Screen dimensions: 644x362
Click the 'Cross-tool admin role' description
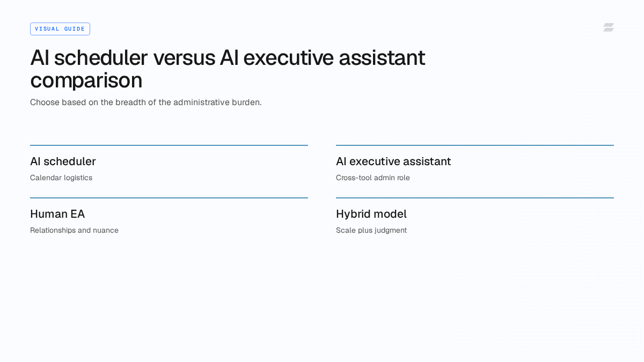pos(373,178)
